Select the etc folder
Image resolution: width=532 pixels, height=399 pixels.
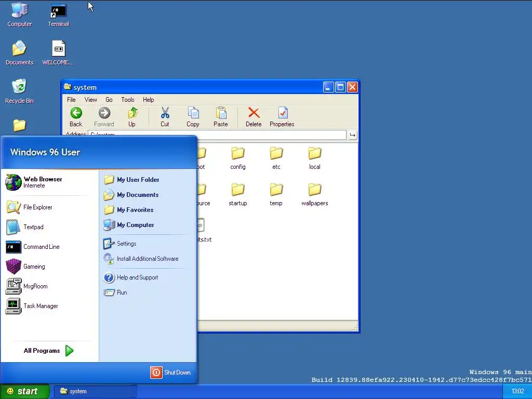click(276, 158)
